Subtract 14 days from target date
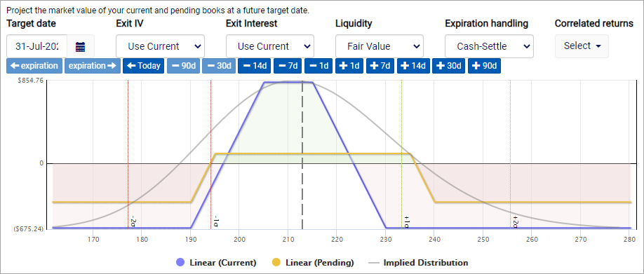Viewport: 644px width, 274px height. (x=254, y=66)
